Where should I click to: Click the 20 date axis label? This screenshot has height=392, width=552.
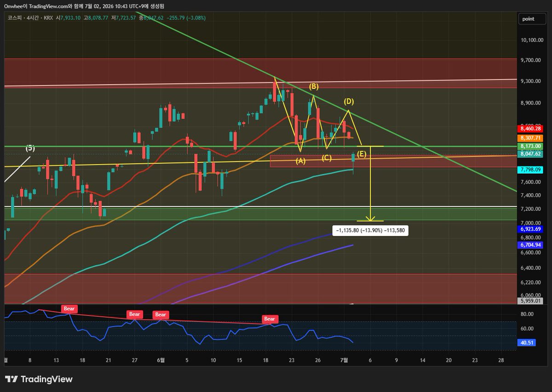pos(448,360)
